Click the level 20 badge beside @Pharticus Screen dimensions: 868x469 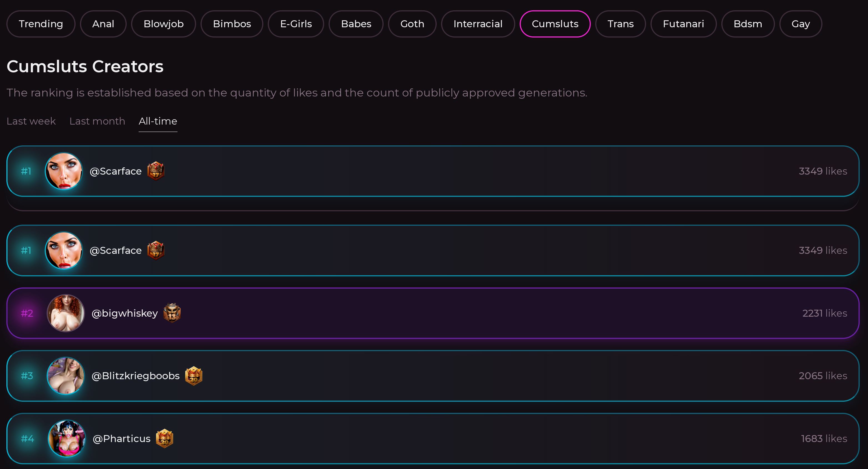tap(164, 438)
